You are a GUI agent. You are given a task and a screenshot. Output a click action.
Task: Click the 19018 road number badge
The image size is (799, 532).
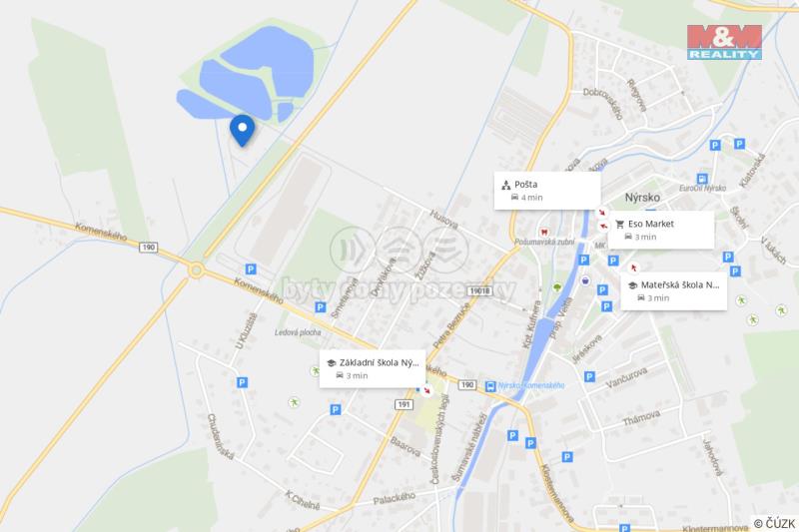[479, 290]
